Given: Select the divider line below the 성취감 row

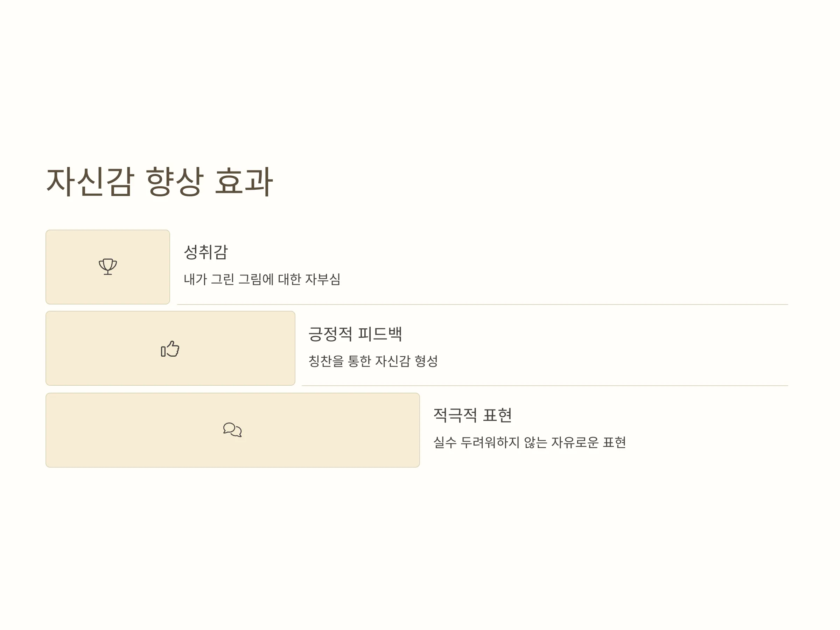Looking at the screenshot, I should point(483,304).
